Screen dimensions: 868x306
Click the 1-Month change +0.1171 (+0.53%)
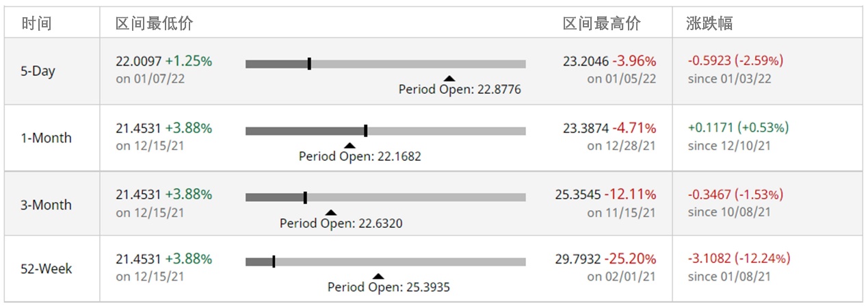[x=739, y=127]
